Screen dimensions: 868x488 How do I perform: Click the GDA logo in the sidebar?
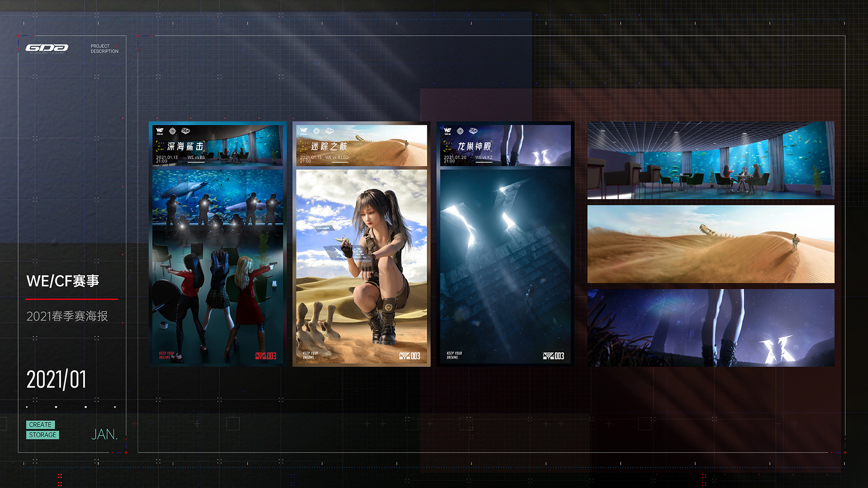click(x=47, y=48)
